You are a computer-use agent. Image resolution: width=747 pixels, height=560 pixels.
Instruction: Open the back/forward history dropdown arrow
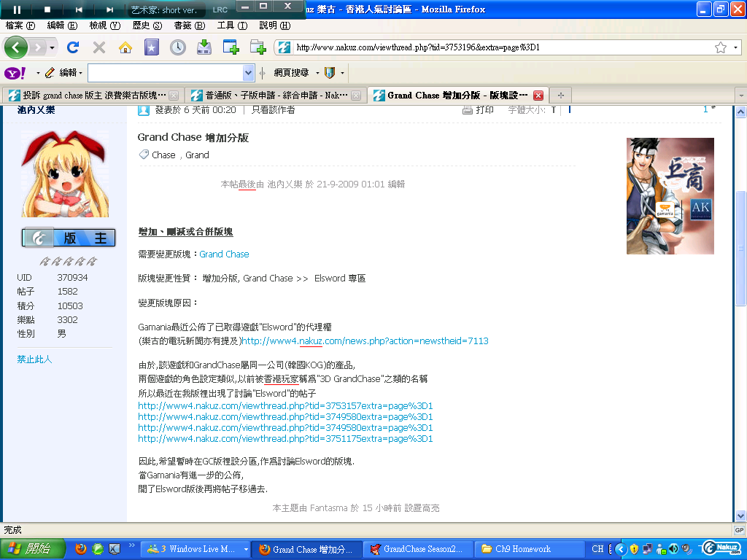[52, 47]
